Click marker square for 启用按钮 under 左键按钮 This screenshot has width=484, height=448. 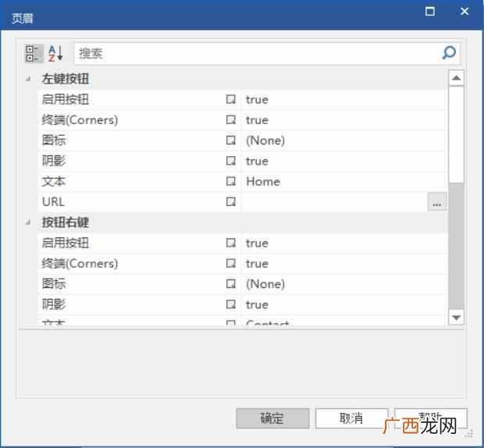coord(230,99)
